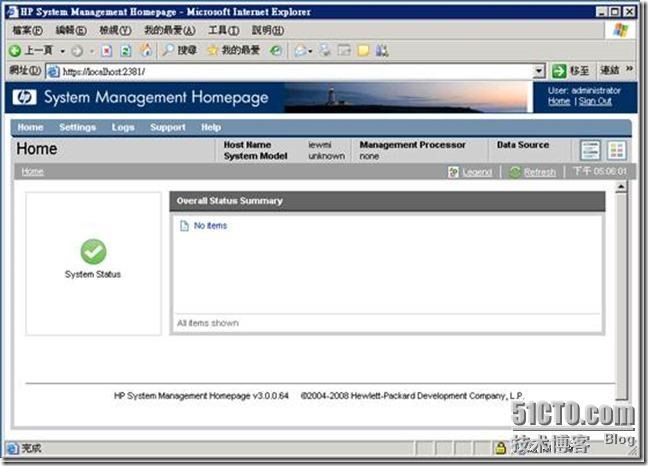
Task: Select the Logs navigation tab
Action: coord(123,127)
